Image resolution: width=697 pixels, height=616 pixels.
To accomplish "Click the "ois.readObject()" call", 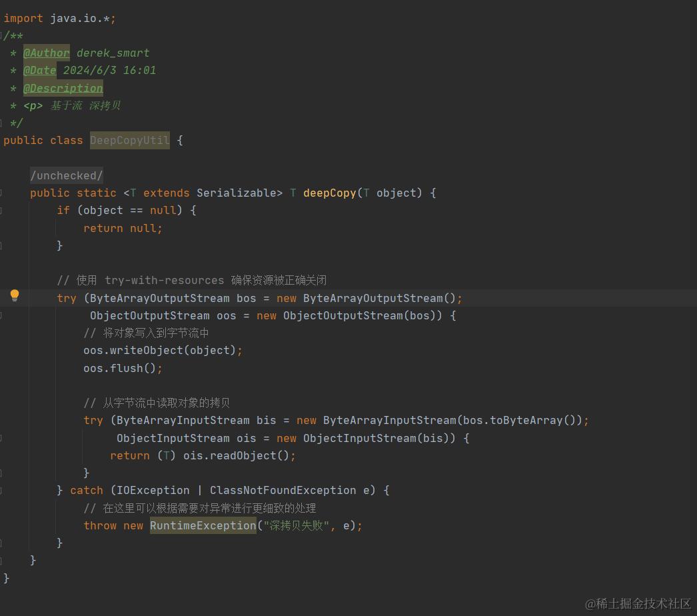I will point(237,455).
